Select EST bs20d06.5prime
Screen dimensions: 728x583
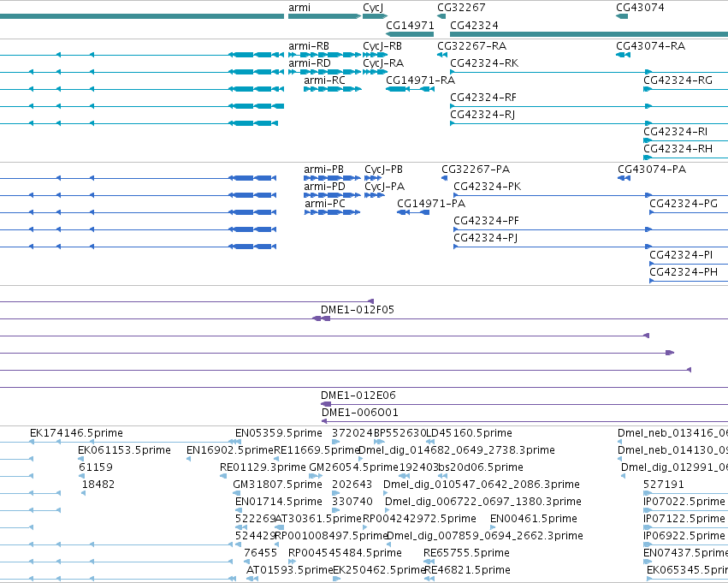click(x=481, y=467)
